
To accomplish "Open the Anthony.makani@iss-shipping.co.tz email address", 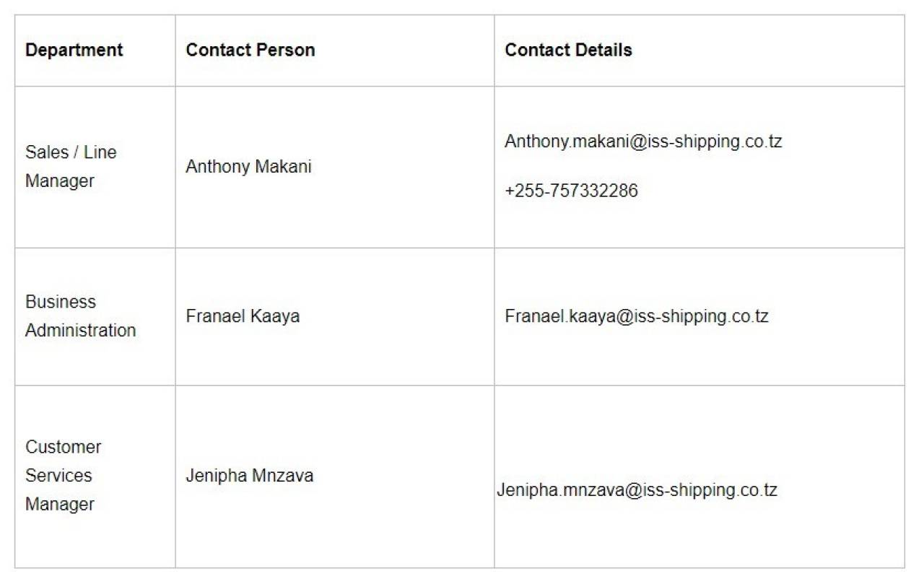I will tap(643, 142).
